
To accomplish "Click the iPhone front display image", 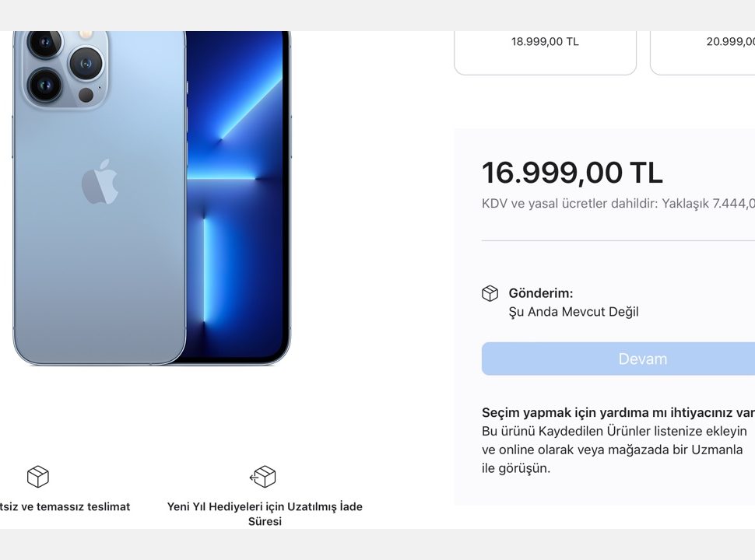I will (x=238, y=198).
